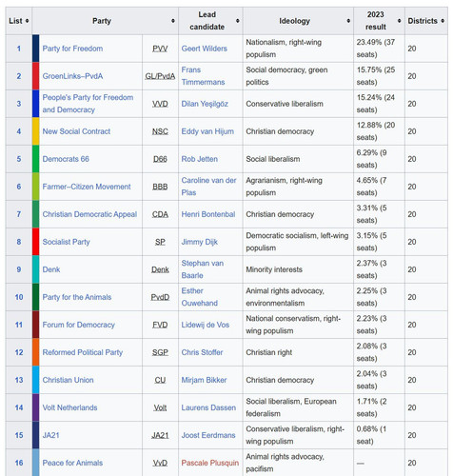Viewport: 453px width, 476px height.
Task: Click the GL/PvdA abbreviation
Action: pyautogui.click(x=160, y=76)
